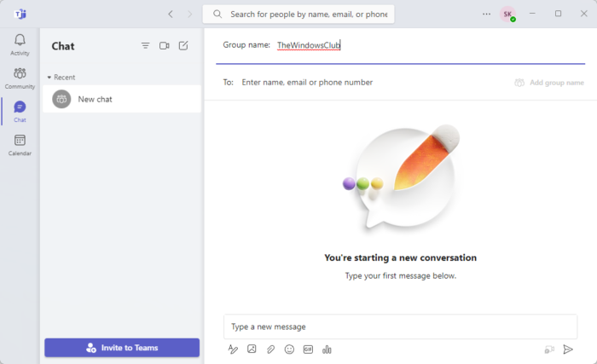Open the text format options icon
The height and width of the screenshot is (364, 597).
pyautogui.click(x=233, y=350)
